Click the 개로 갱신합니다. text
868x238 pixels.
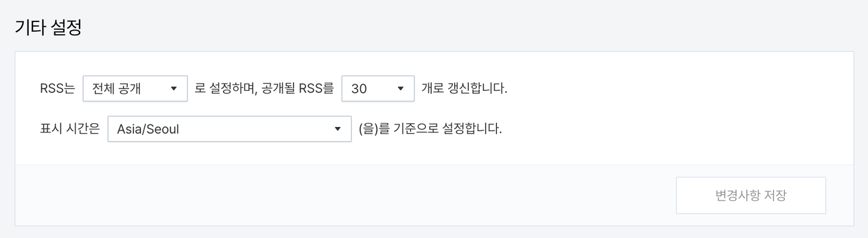(465, 88)
